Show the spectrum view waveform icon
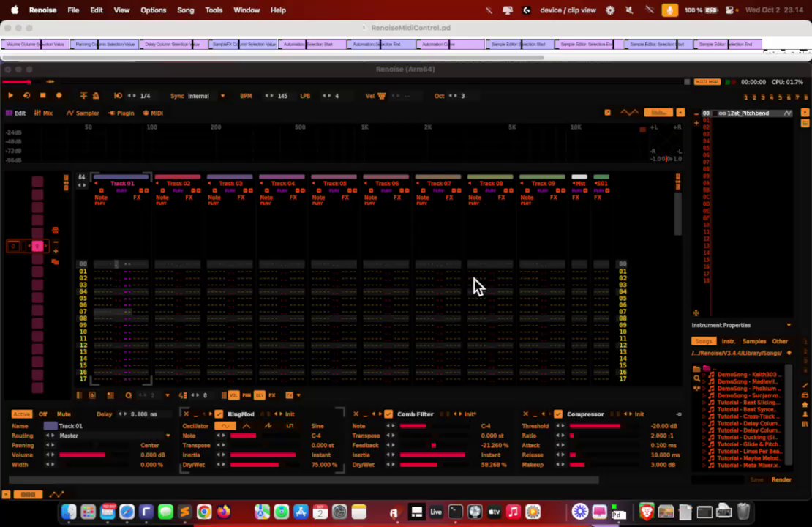 click(x=629, y=113)
